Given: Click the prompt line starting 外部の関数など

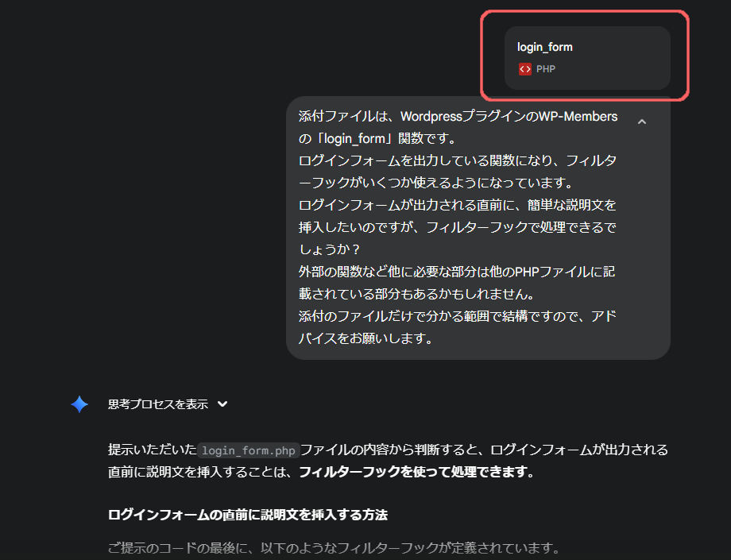Looking at the screenshot, I should coord(456,272).
